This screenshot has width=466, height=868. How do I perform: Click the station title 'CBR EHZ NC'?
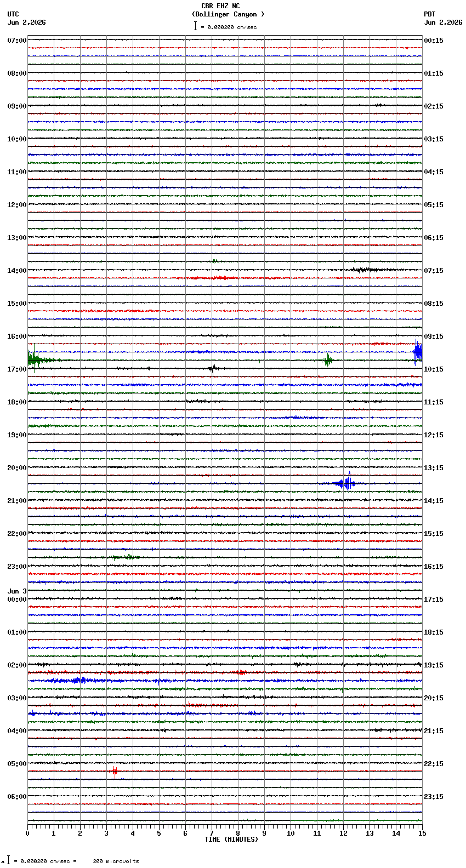click(x=220, y=6)
